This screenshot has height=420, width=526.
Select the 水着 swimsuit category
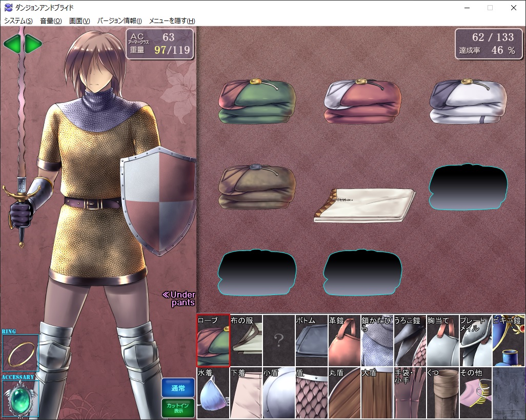pyautogui.click(x=213, y=393)
